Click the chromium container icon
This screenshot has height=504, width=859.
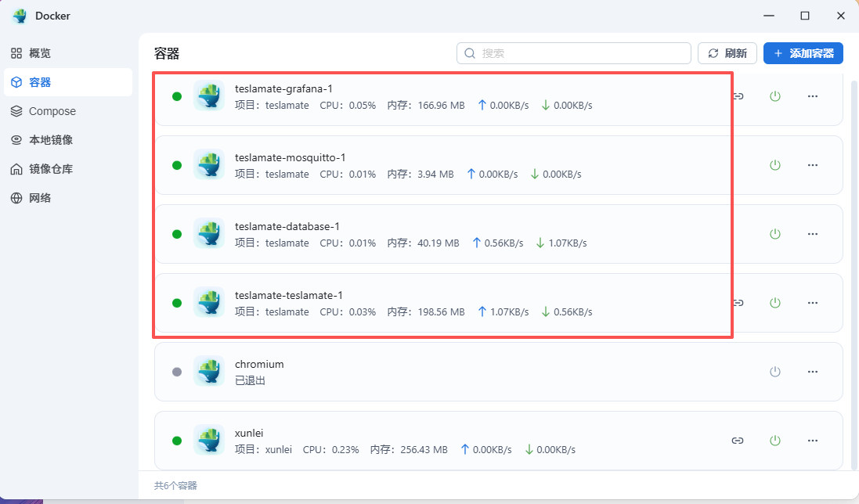[209, 372]
